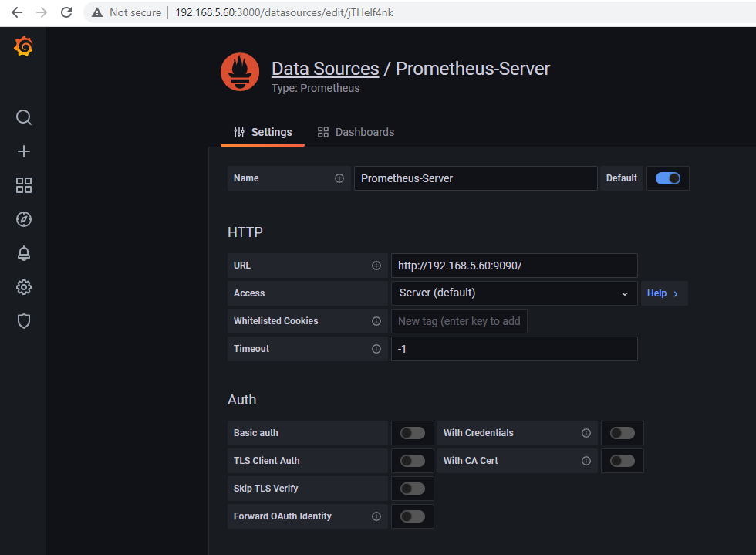
Task: Go back with browser back arrow
Action: 17,12
